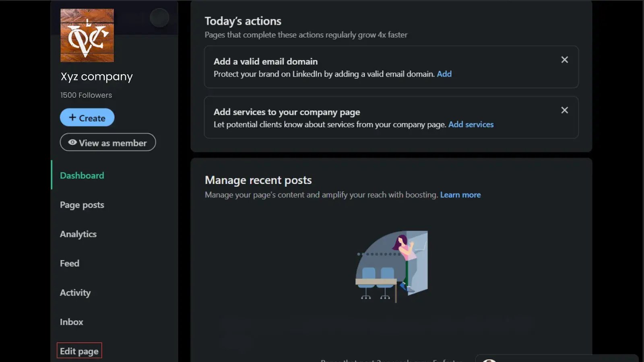This screenshot has height=362, width=644.
Task: Open the messaging bar at the bottom right
Action: (556, 359)
